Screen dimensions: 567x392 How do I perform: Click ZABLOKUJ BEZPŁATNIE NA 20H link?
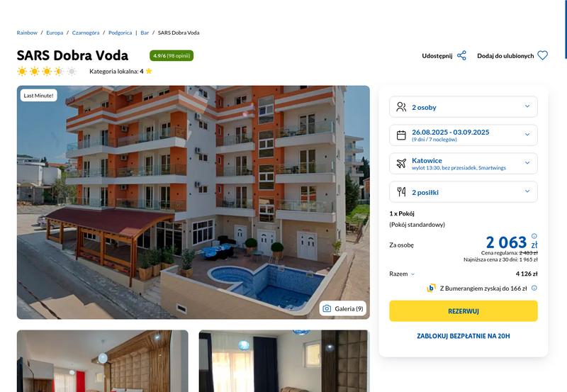click(464, 336)
